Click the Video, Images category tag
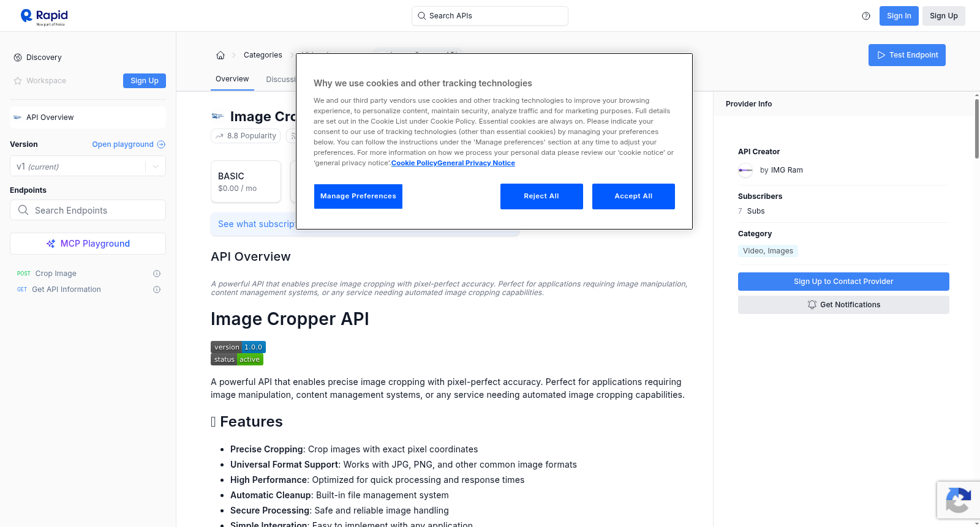The image size is (980, 527). [x=768, y=251]
